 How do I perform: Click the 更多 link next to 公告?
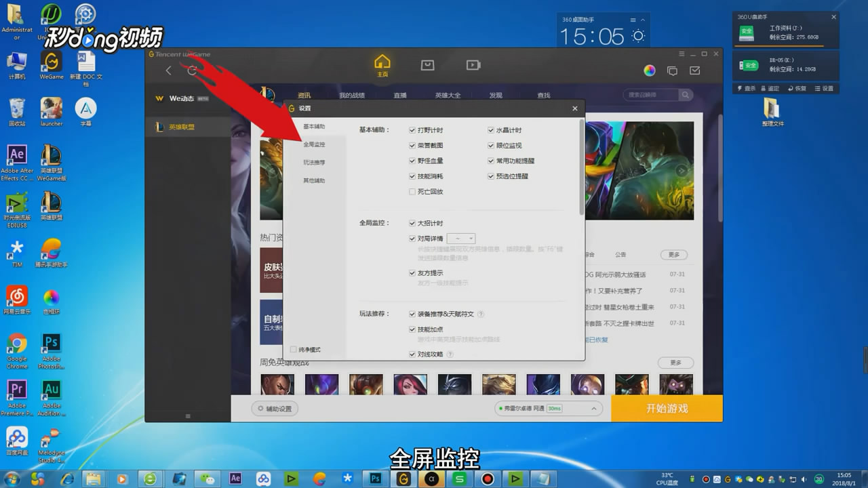pos(673,254)
